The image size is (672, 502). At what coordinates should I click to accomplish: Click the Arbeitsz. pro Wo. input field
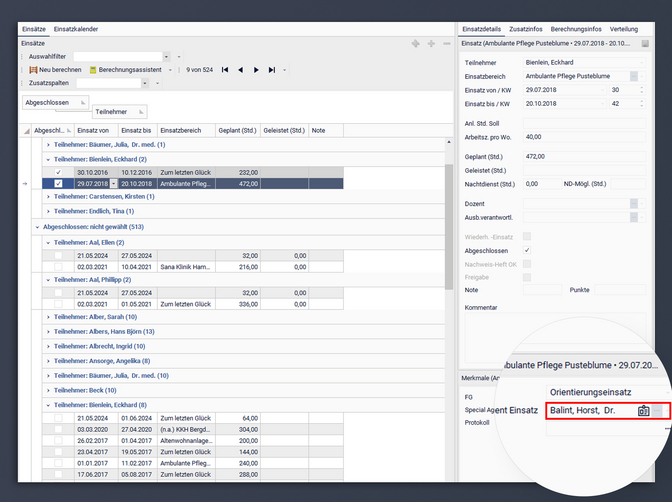583,137
